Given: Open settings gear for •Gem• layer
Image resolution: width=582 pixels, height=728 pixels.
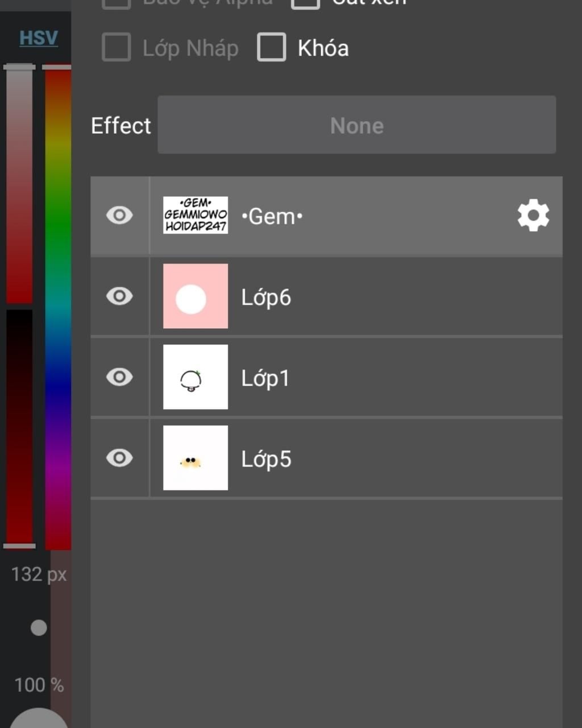Looking at the screenshot, I should pos(533,216).
